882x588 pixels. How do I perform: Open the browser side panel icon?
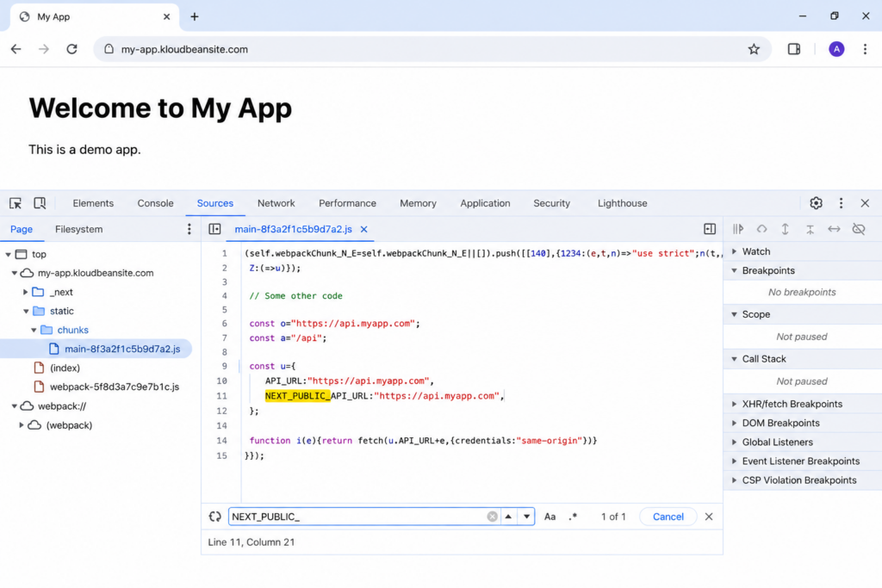coord(793,49)
